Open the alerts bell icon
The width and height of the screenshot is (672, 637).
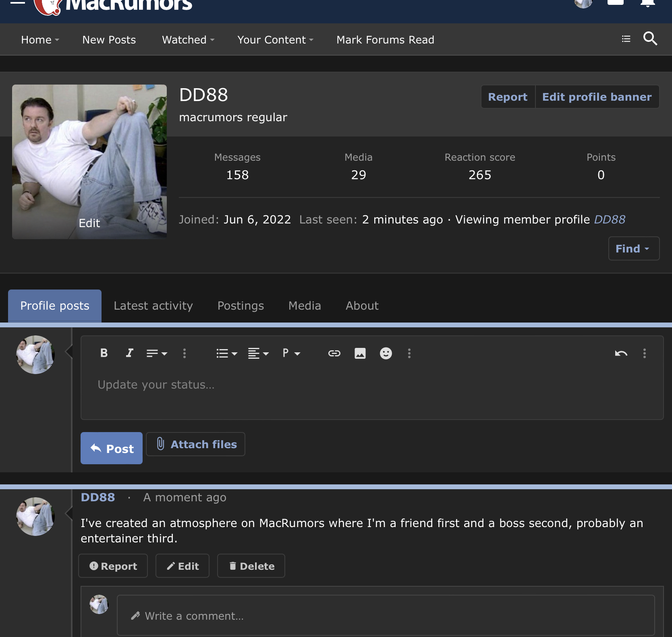pyautogui.click(x=648, y=3)
